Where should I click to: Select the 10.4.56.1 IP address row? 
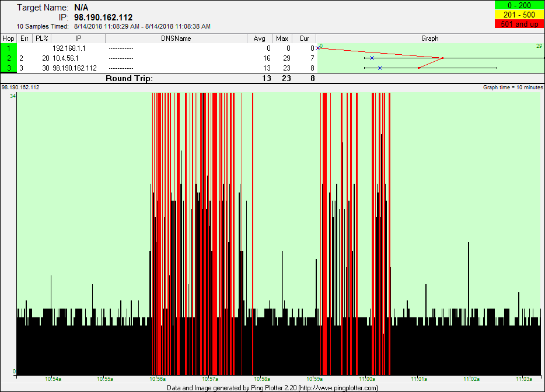coord(65,58)
